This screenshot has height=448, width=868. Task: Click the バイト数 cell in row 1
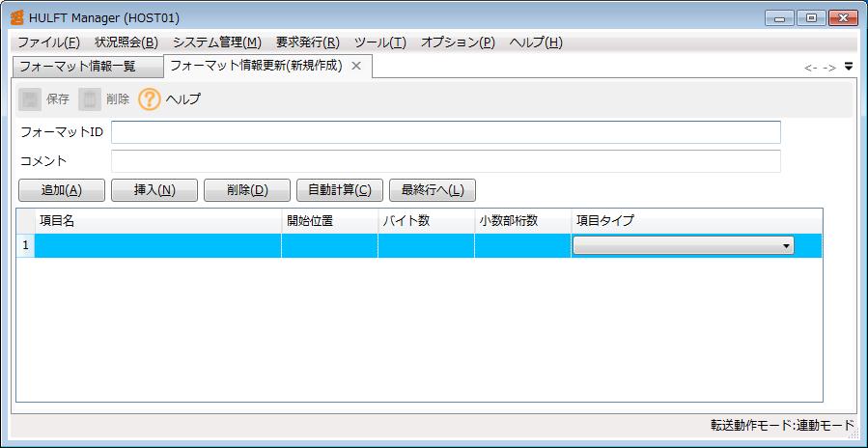point(426,245)
